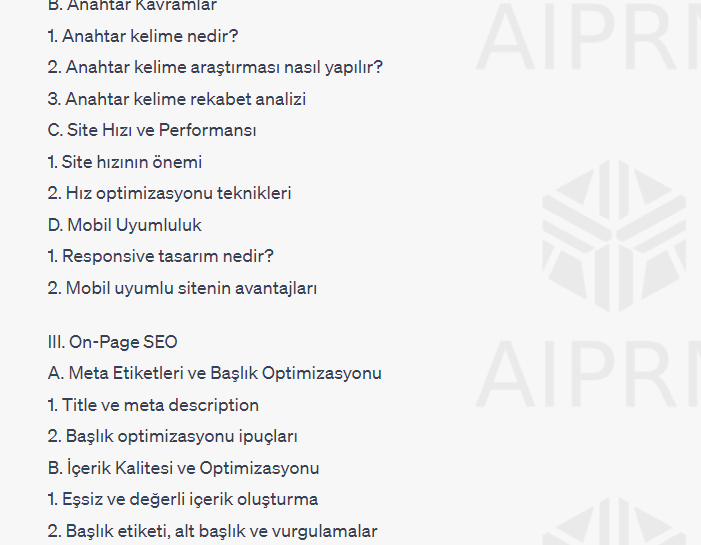This screenshot has height=545, width=701.
Task: Click "2. Hız optimizasyonu teknikleri"
Action: [169, 194]
